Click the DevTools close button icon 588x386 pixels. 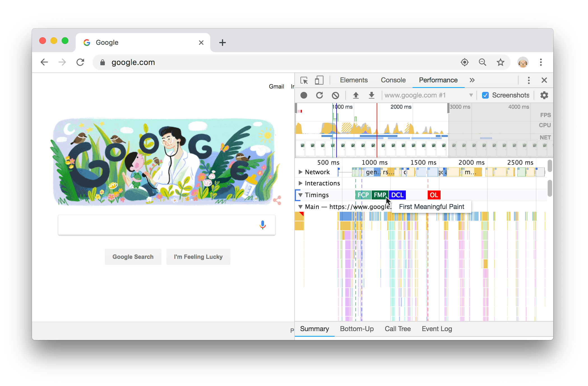544,80
